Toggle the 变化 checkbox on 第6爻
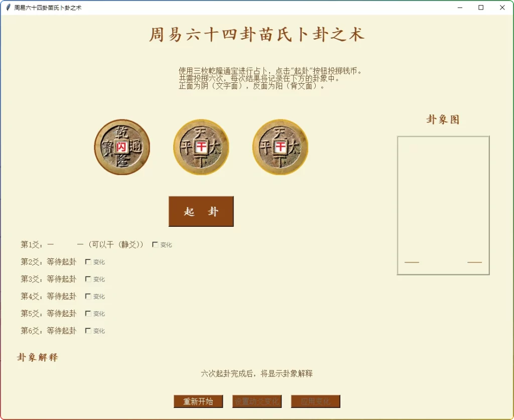This screenshot has height=420, width=514. (88, 331)
